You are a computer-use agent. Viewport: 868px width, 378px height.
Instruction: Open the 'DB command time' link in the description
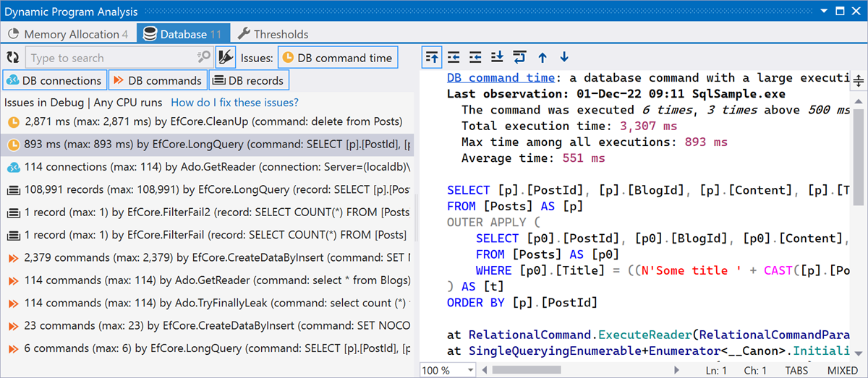pos(501,78)
